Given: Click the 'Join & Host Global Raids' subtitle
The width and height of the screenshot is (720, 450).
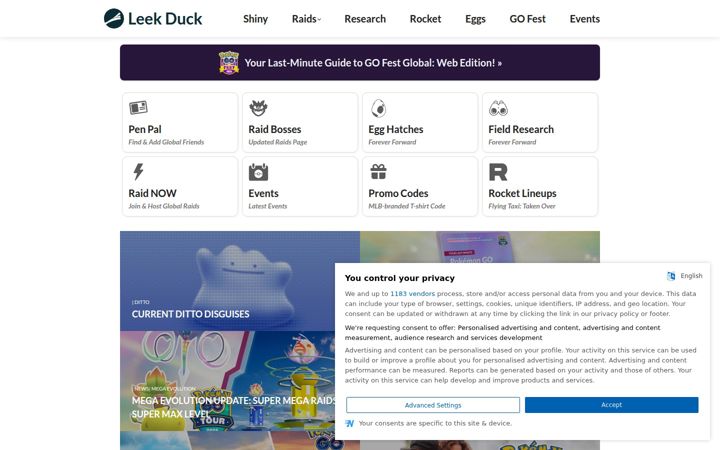Looking at the screenshot, I should click(164, 206).
